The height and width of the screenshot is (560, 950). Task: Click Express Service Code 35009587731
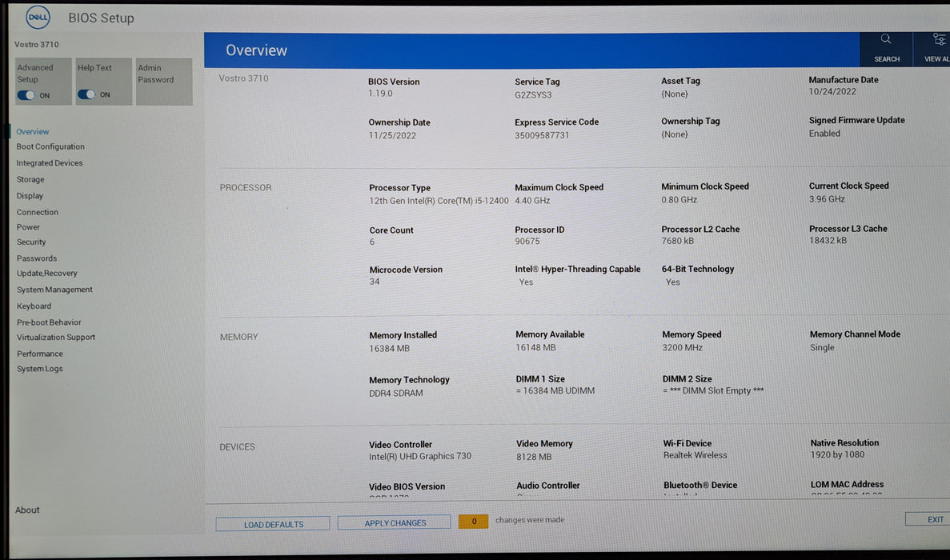click(543, 135)
